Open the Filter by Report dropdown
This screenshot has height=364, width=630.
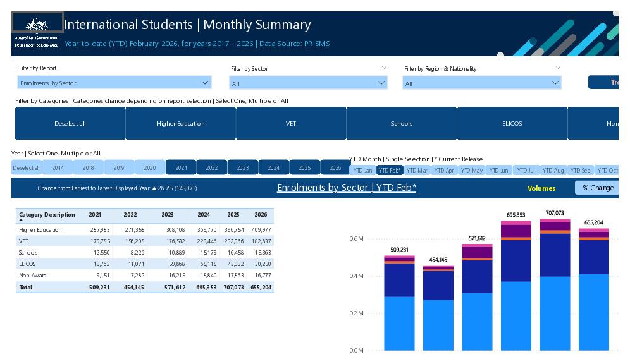pos(114,83)
